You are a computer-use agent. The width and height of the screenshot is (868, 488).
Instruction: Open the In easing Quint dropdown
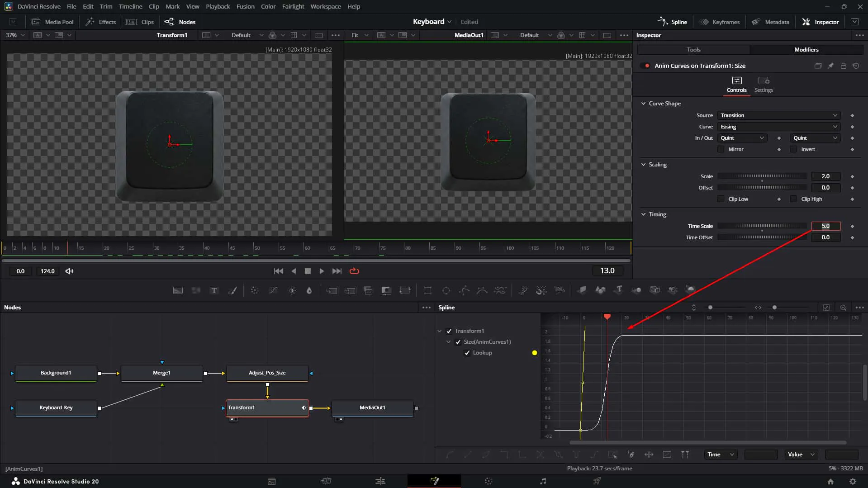[x=742, y=138]
